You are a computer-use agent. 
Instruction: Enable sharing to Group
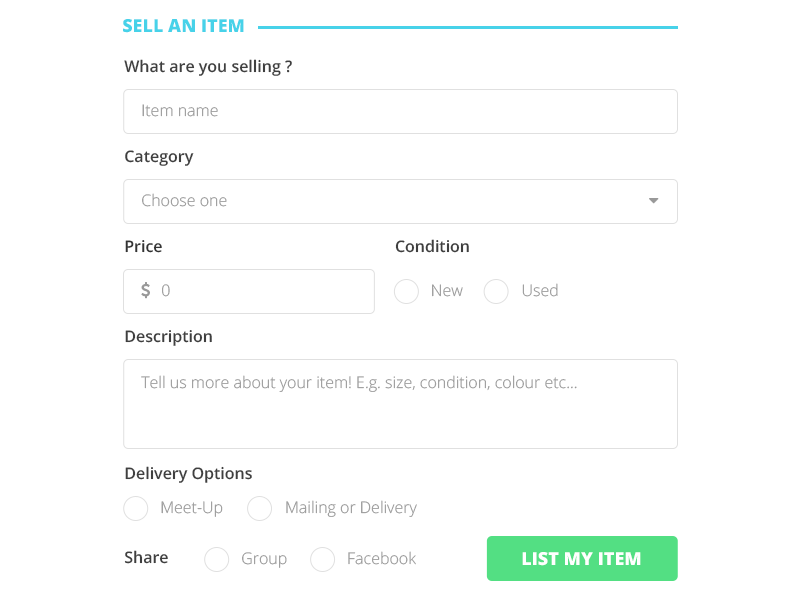(x=217, y=559)
